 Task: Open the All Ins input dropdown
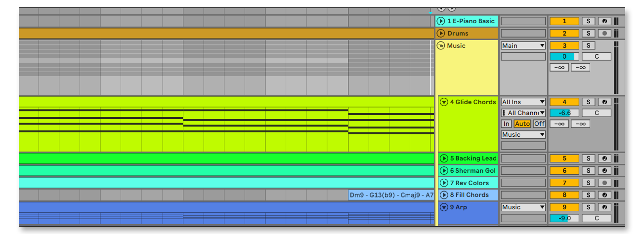point(523,102)
